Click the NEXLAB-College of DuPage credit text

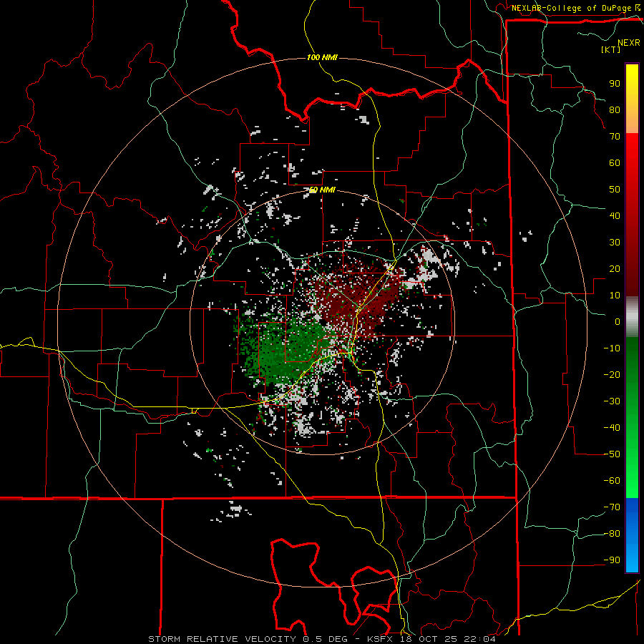(x=571, y=8)
